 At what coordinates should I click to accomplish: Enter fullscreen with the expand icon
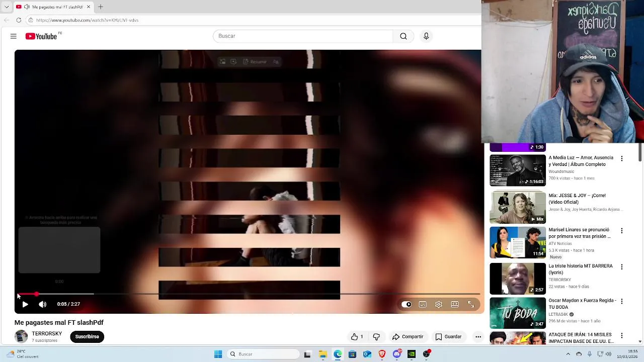471,304
